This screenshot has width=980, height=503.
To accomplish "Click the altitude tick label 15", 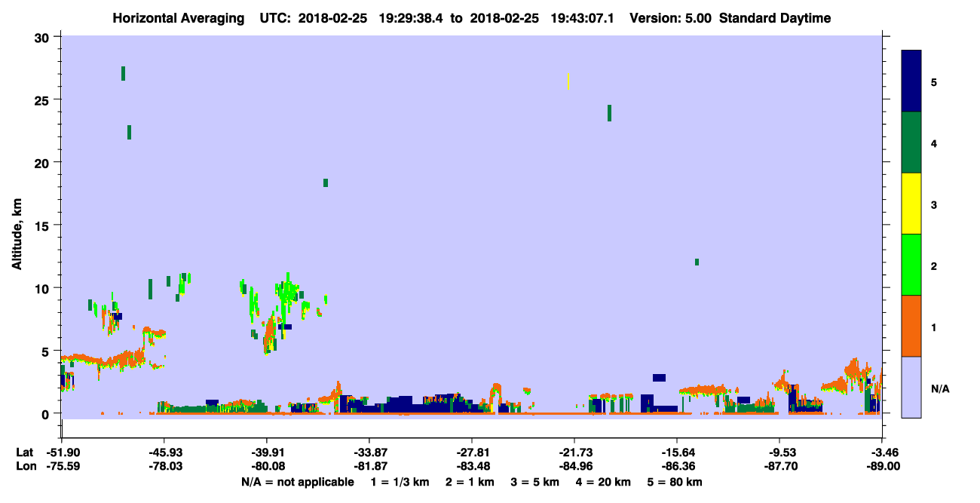I will click(44, 225).
